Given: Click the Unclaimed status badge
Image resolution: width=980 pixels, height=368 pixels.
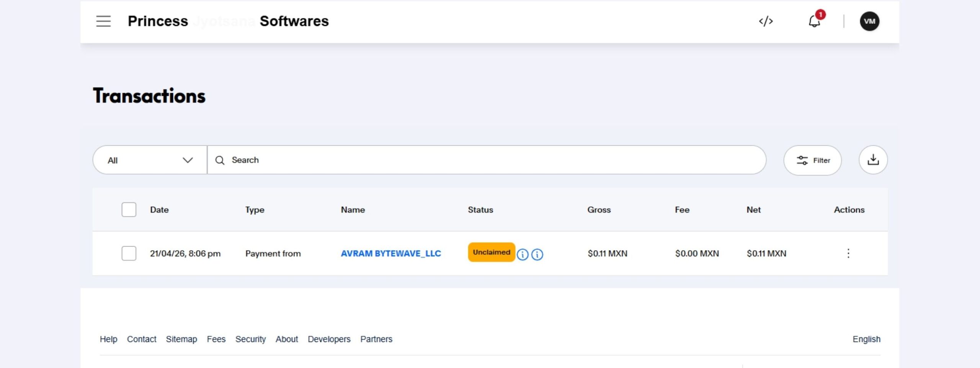Looking at the screenshot, I should point(491,252).
